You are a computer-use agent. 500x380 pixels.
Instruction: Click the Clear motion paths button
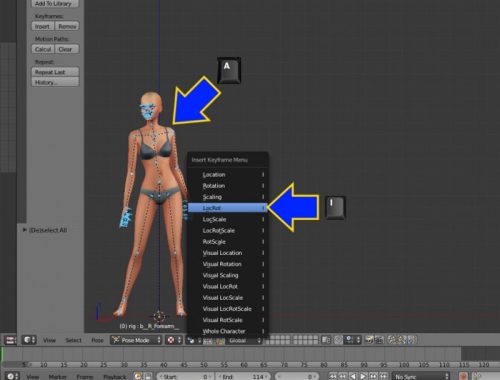click(x=67, y=49)
